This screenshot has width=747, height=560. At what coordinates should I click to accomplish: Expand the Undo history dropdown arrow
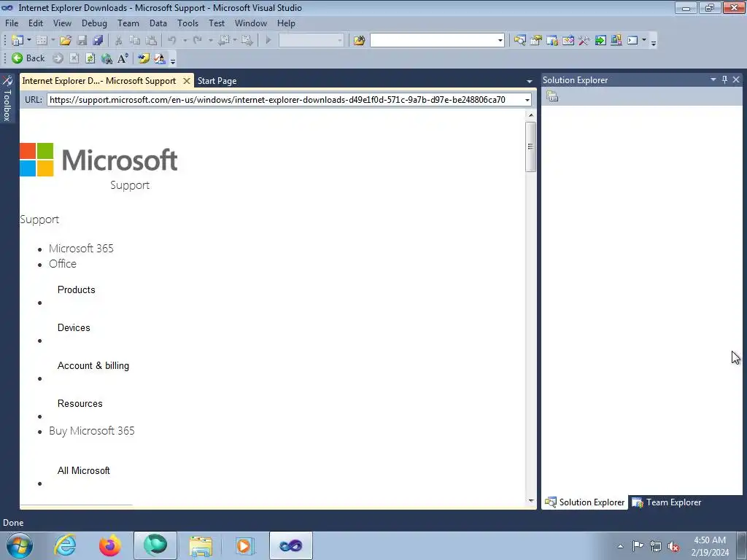pyautogui.click(x=185, y=41)
